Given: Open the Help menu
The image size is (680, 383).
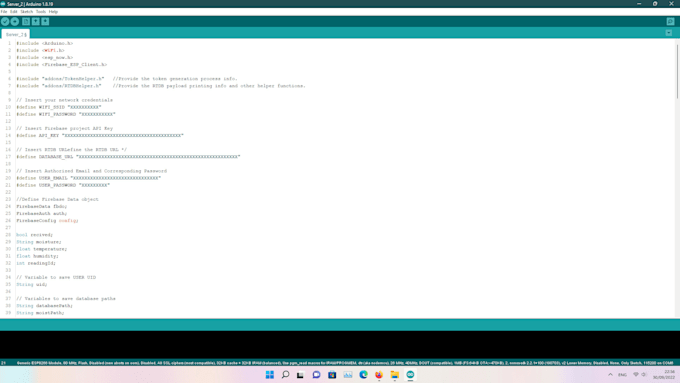Looking at the screenshot, I should coord(53,12).
